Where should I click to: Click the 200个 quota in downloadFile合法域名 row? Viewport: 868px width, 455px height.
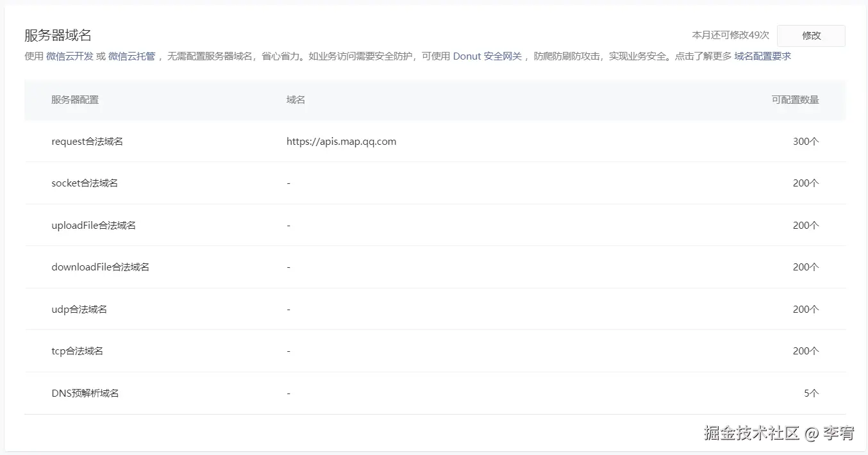pos(806,267)
